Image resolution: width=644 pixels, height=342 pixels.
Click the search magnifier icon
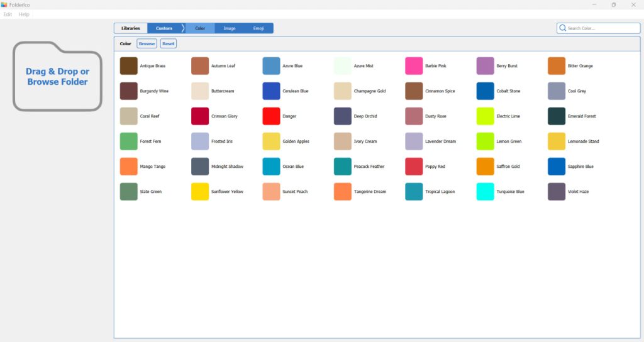(x=562, y=28)
